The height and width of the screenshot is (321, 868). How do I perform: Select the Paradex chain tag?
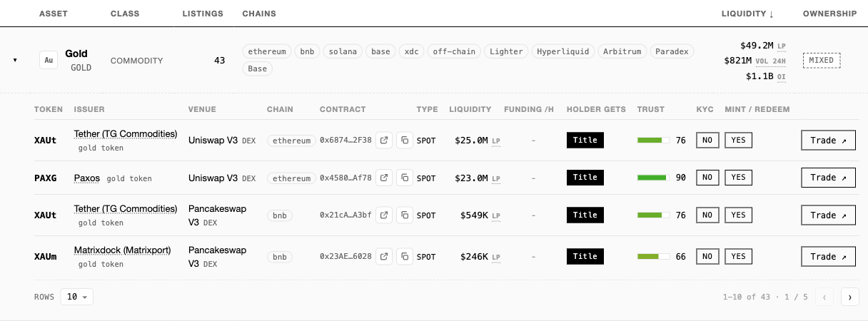tap(672, 51)
